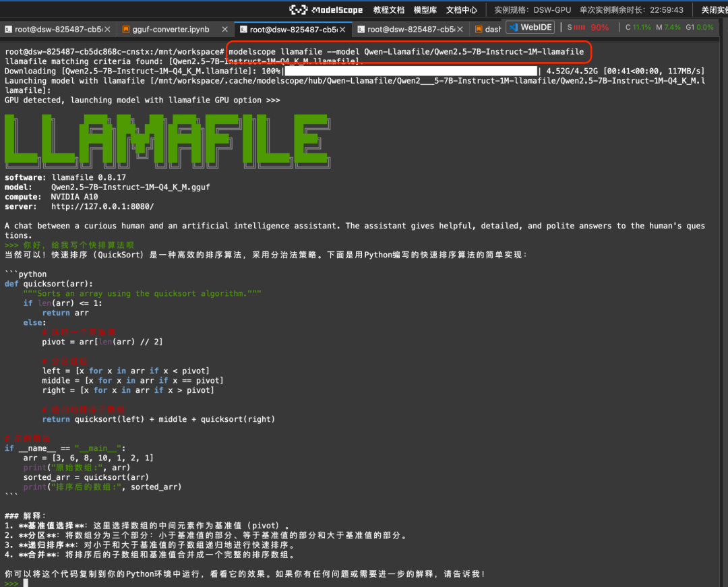Open the WebIDE button
The height and width of the screenshot is (587, 728).
tap(530, 28)
